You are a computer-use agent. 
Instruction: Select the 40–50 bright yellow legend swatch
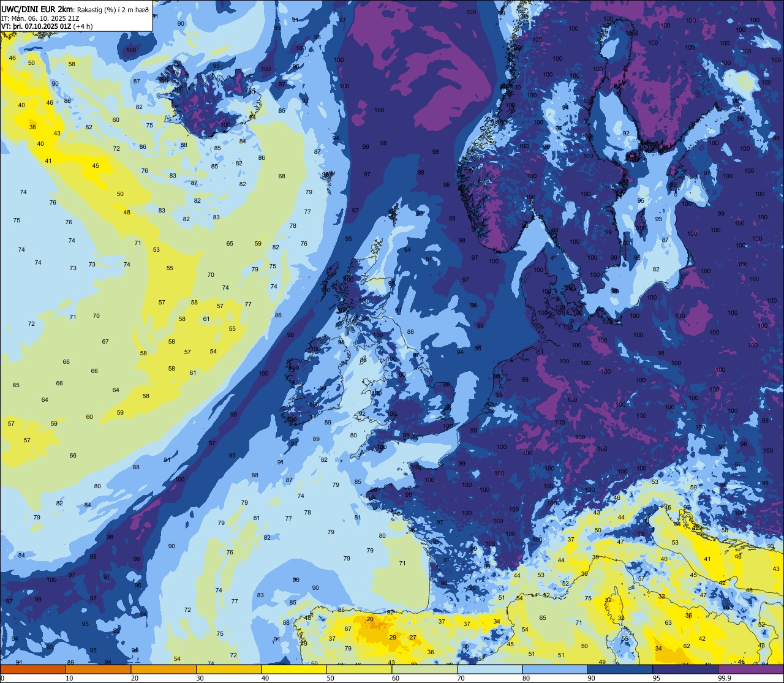click(x=294, y=669)
